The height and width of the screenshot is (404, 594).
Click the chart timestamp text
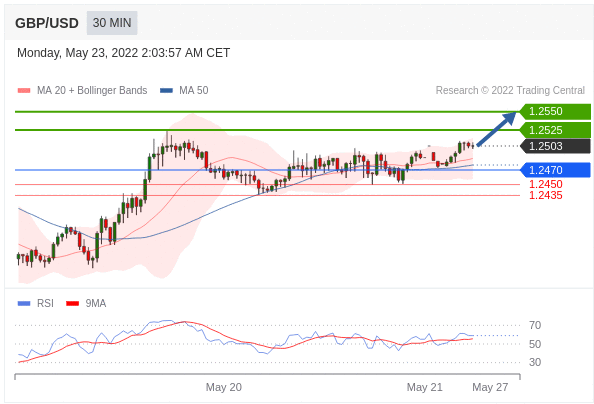click(x=123, y=53)
